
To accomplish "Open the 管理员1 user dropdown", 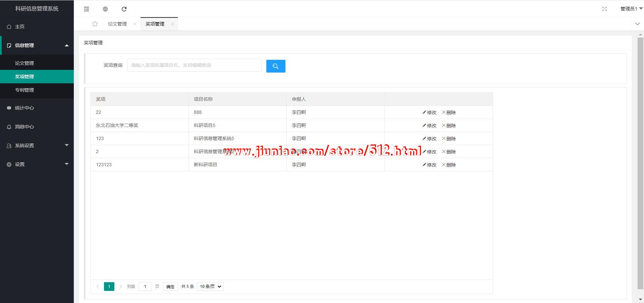I will [x=631, y=9].
